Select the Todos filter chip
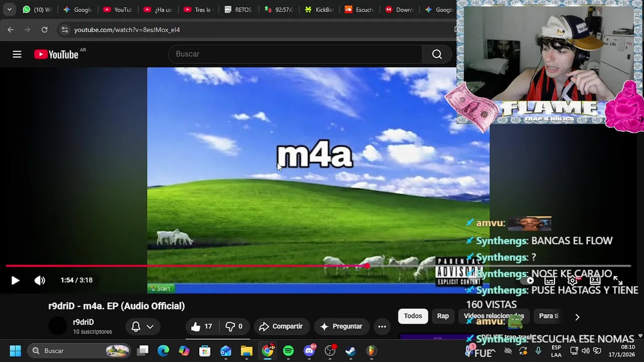 (413, 316)
